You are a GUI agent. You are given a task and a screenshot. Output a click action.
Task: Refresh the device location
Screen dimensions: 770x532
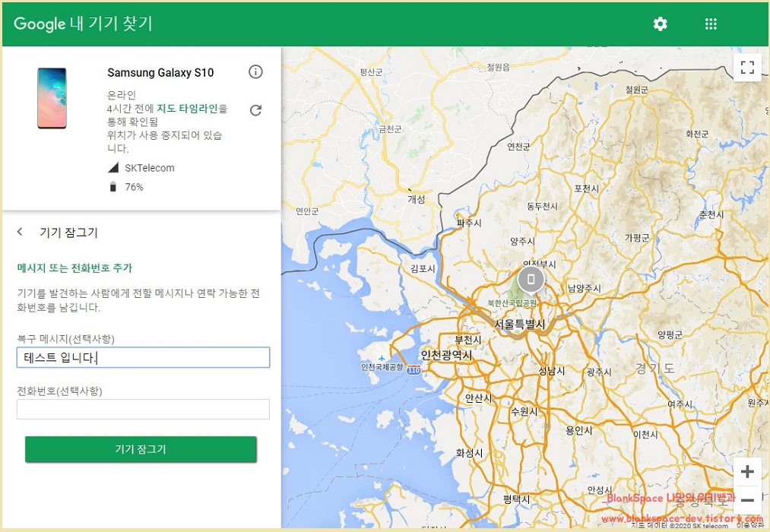tap(255, 110)
